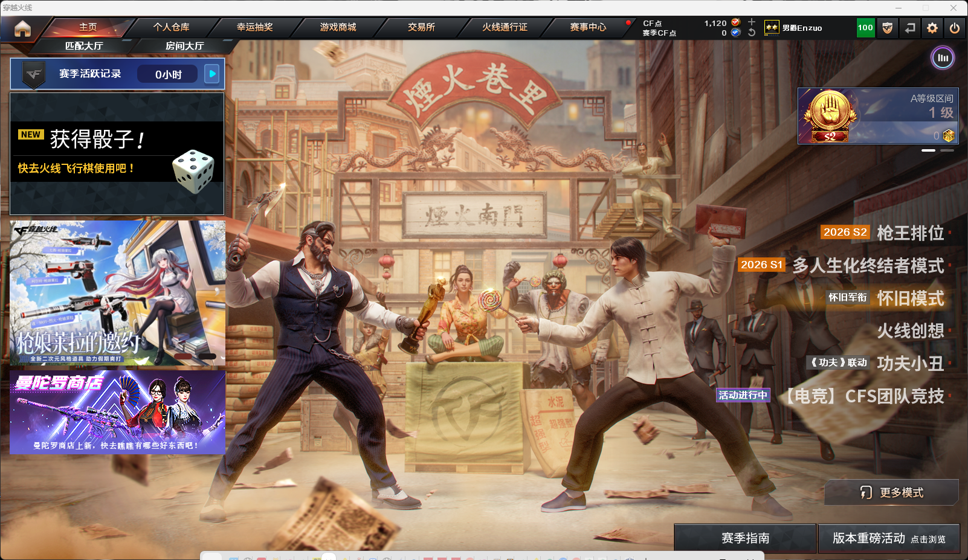Click the green 100 indicator
Screen dimensions: 968x560
pyautogui.click(x=865, y=28)
